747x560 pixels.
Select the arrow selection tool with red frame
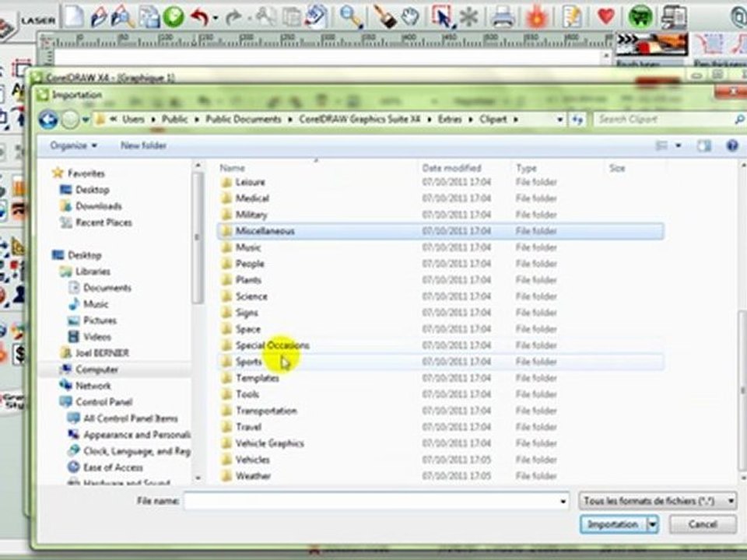click(442, 17)
